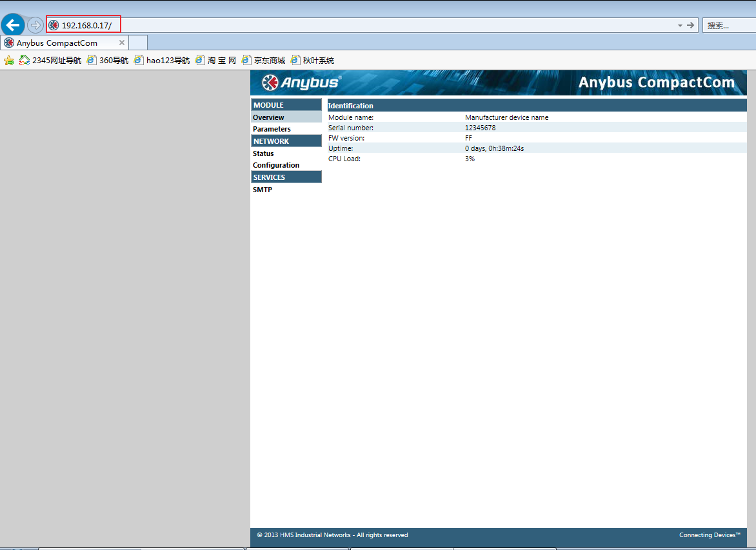Open the 360导航 bookmark
The height and width of the screenshot is (550, 756).
(108, 60)
